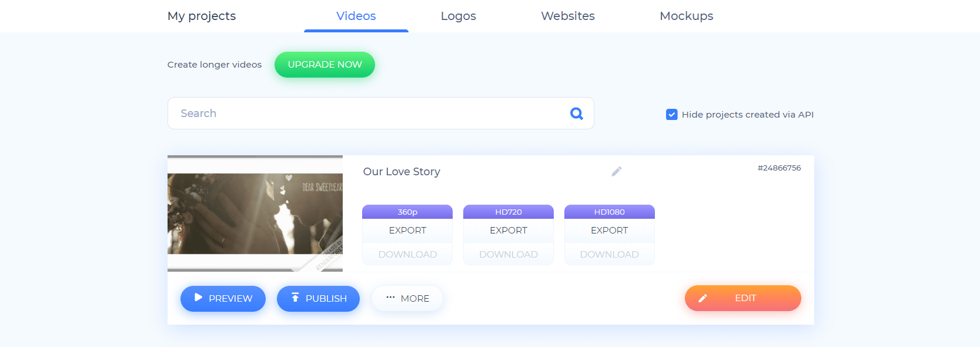Click the Create longer videos text

[215, 65]
